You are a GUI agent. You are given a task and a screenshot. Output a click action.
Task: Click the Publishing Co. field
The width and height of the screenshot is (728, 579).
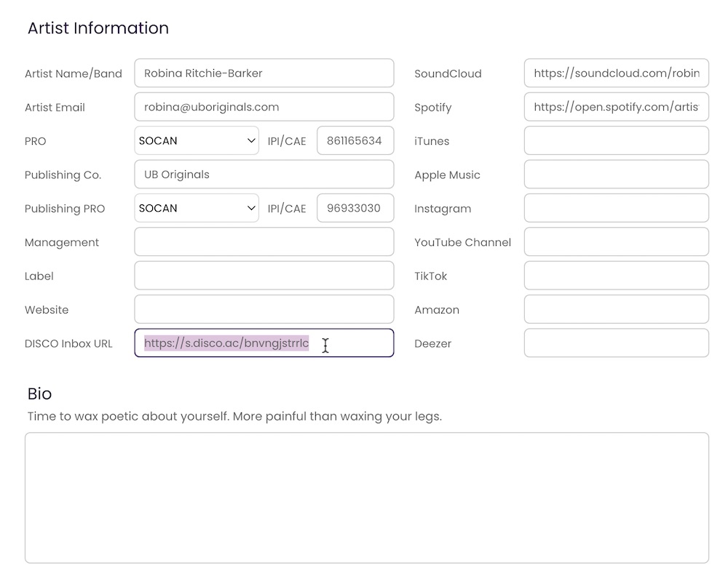coord(264,175)
